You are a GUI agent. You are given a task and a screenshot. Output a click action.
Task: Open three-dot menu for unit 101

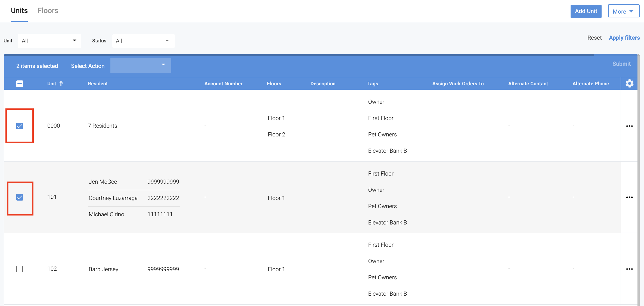point(629,197)
